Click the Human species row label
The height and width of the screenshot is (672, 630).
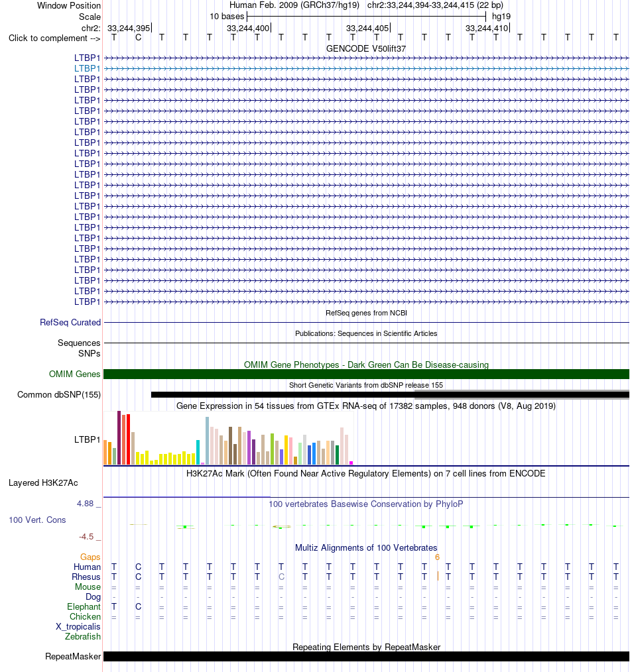(87, 567)
